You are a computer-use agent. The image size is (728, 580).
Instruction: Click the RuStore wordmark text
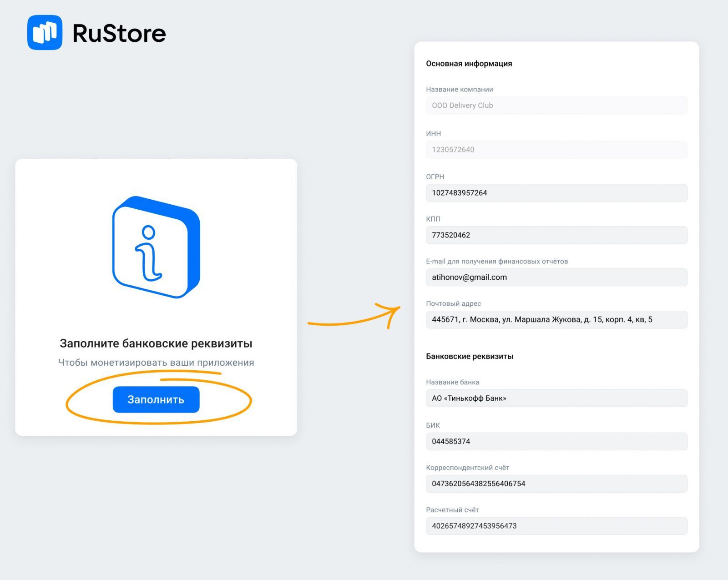(x=119, y=33)
